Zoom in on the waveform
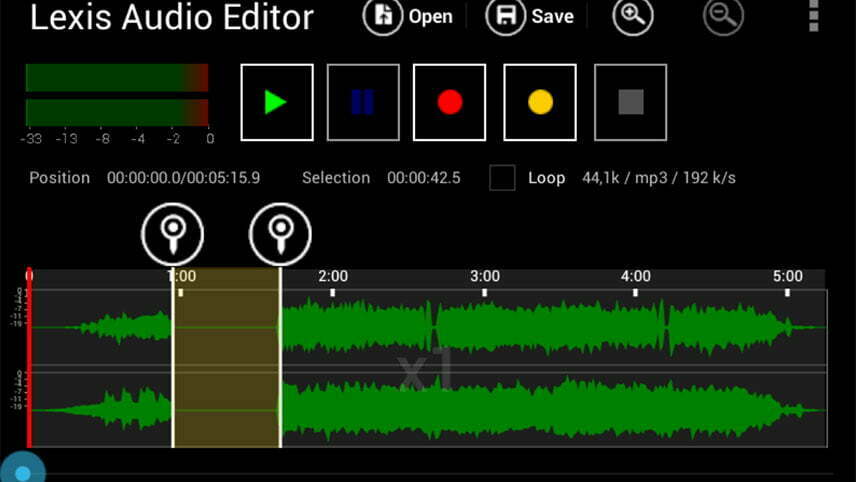 pos(633,16)
